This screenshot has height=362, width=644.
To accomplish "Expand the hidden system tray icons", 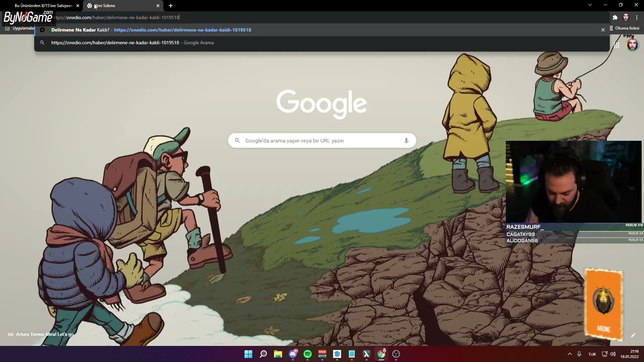I will [x=570, y=354].
